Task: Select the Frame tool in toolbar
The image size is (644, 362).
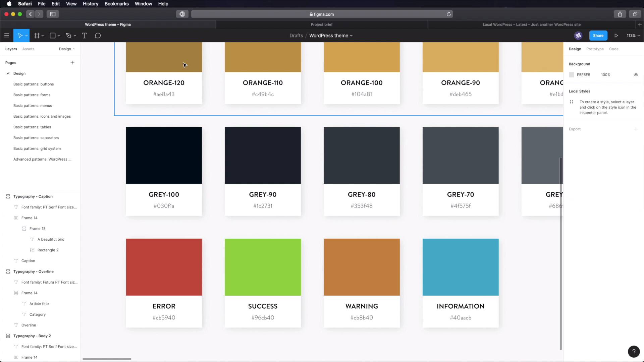Action: pos(37,36)
